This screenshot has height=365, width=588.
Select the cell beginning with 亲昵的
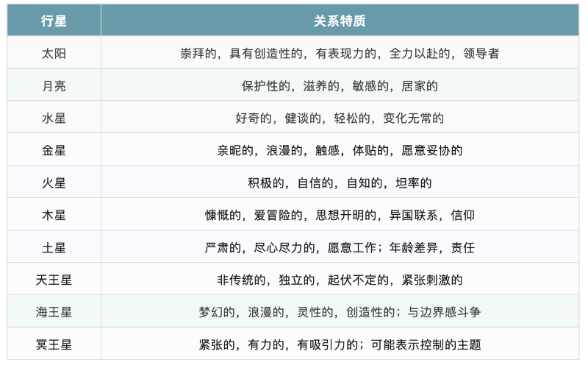pyautogui.click(x=340, y=151)
